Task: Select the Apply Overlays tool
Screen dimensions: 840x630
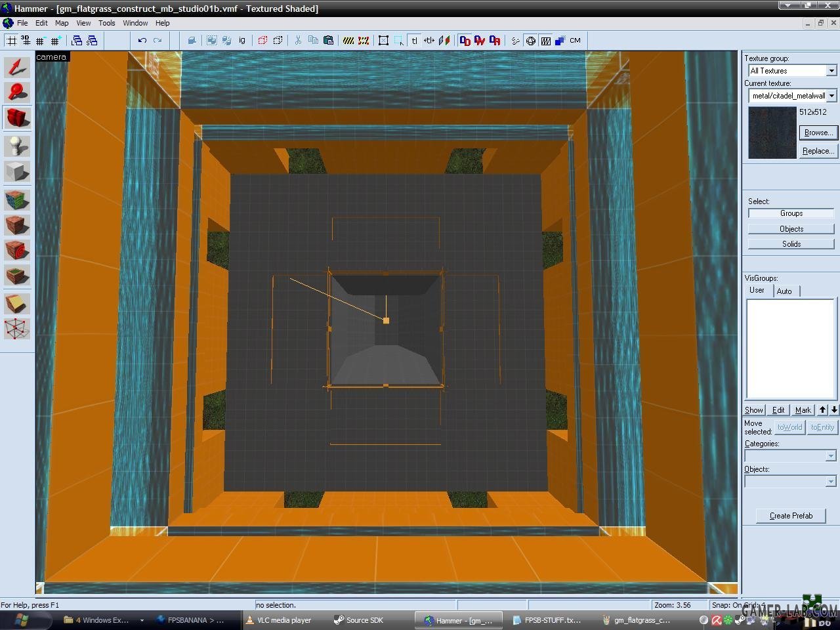Action: click(17, 275)
